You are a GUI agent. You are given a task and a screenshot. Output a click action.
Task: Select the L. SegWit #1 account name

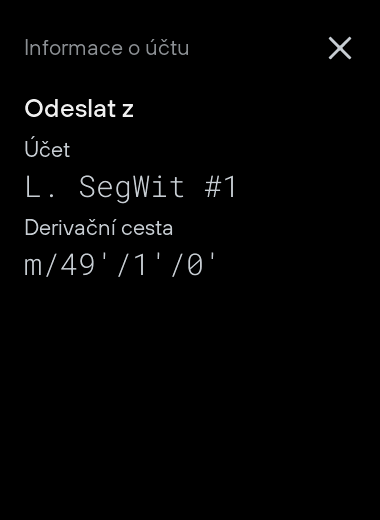131,187
